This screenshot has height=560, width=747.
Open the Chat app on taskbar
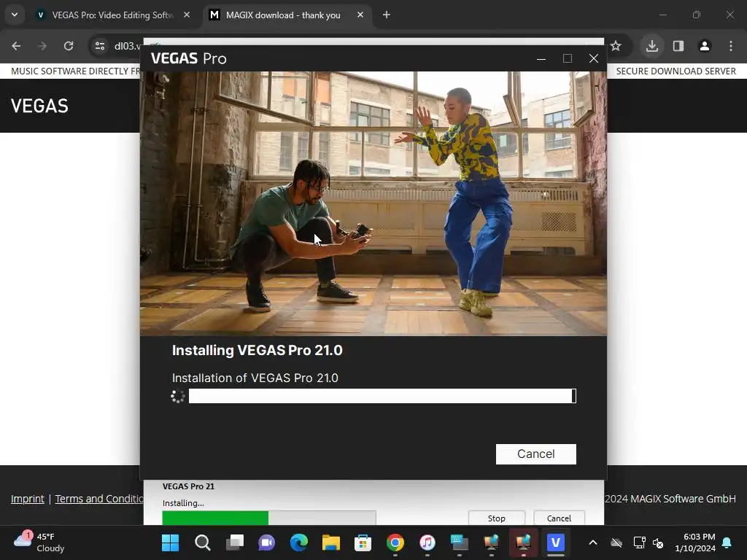click(266, 542)
